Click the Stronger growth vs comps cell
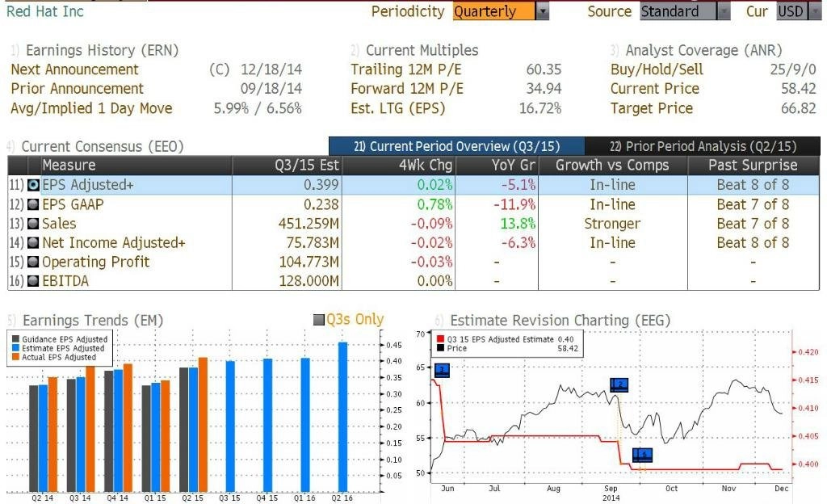 coord(612,224)
